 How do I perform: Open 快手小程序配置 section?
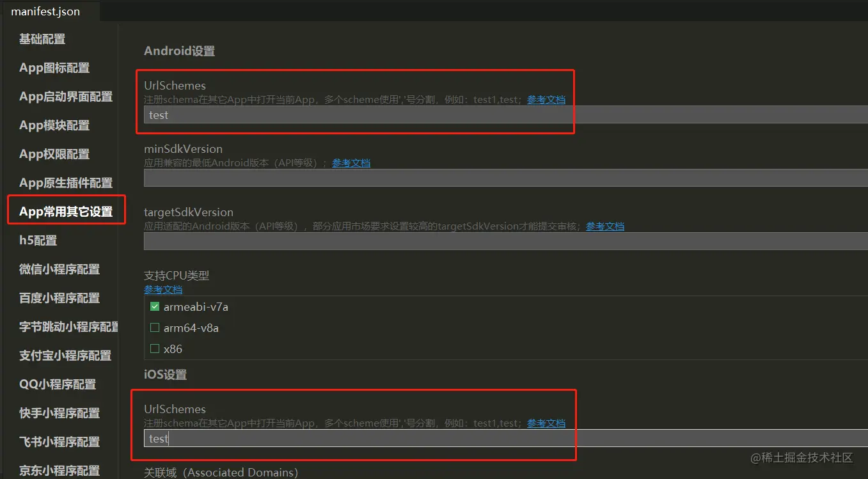[59, 413]
